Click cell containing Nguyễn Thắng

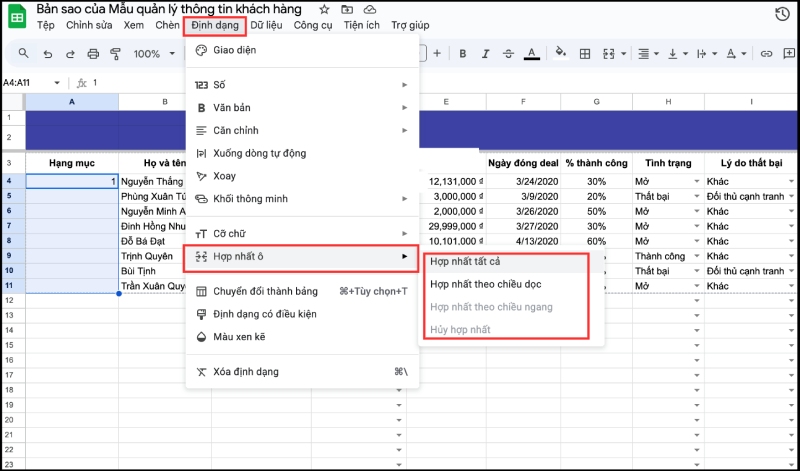[152, 181]
